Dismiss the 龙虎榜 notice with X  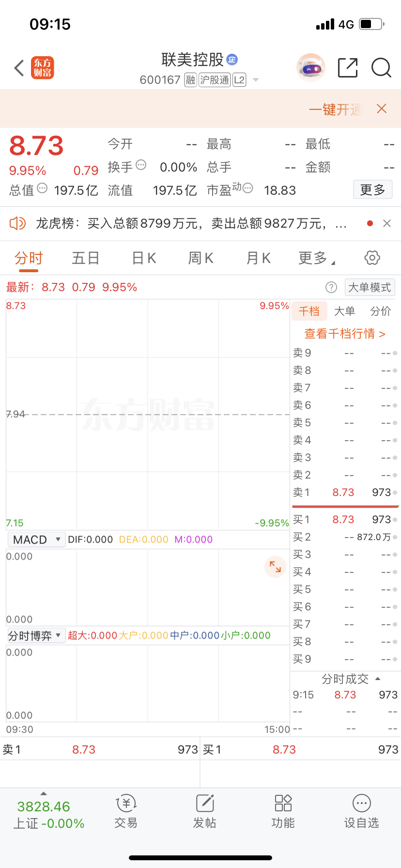tap(387, 223)
